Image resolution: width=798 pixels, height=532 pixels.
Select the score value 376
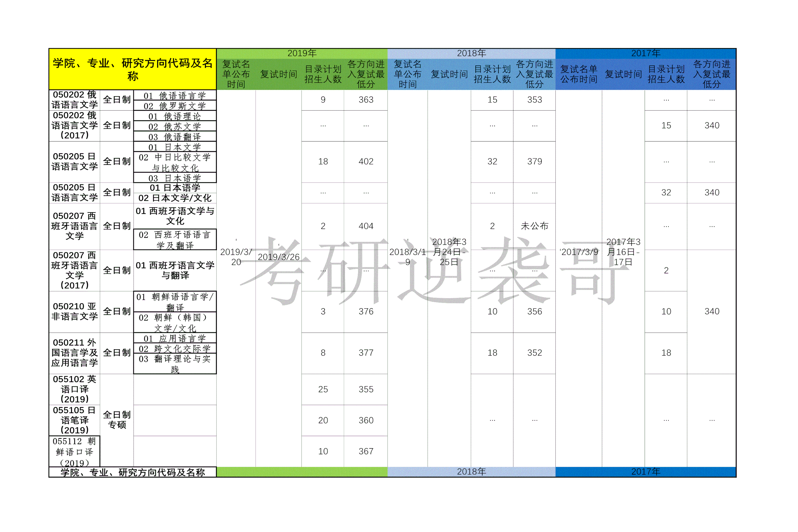(366, 311)
